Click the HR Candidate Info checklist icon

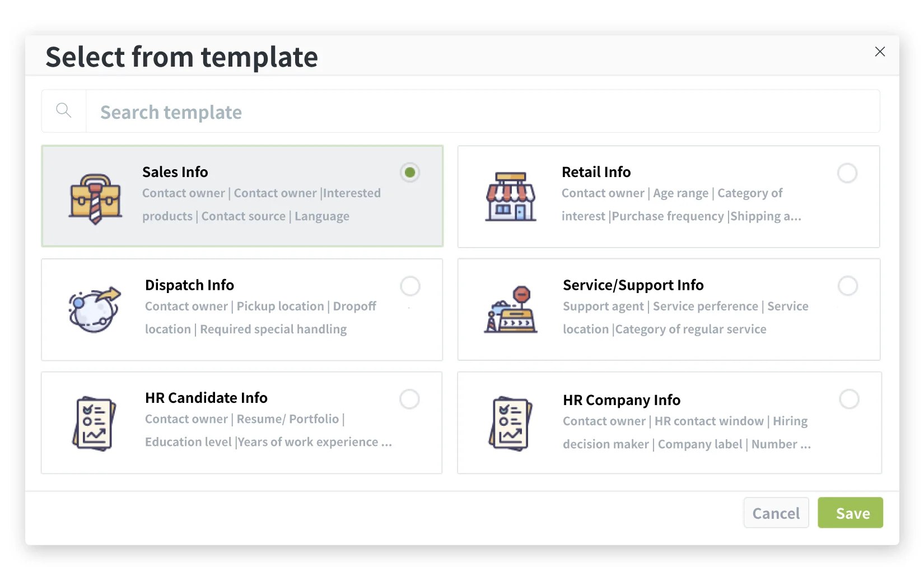point(94,423)
